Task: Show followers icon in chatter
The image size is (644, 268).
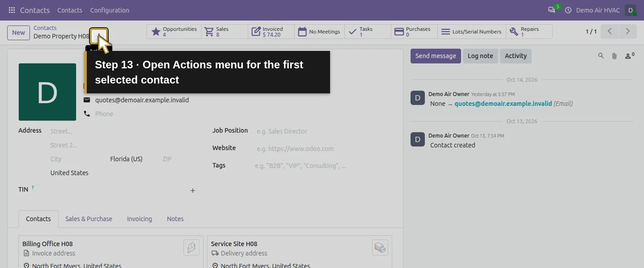Action: 630,56
